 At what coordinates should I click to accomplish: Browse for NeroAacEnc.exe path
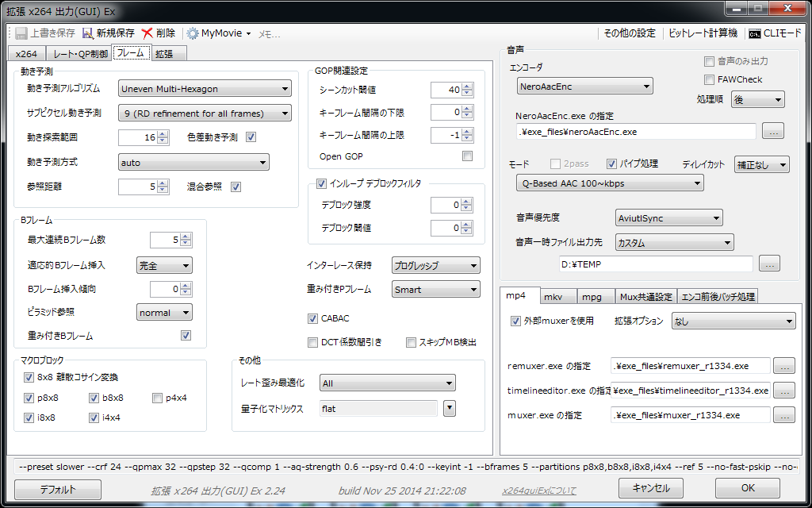point(772,131)
